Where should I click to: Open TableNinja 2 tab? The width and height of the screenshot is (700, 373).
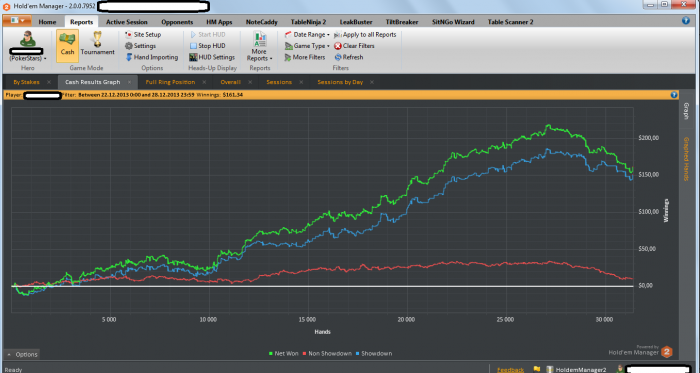(x=308, y=22)
